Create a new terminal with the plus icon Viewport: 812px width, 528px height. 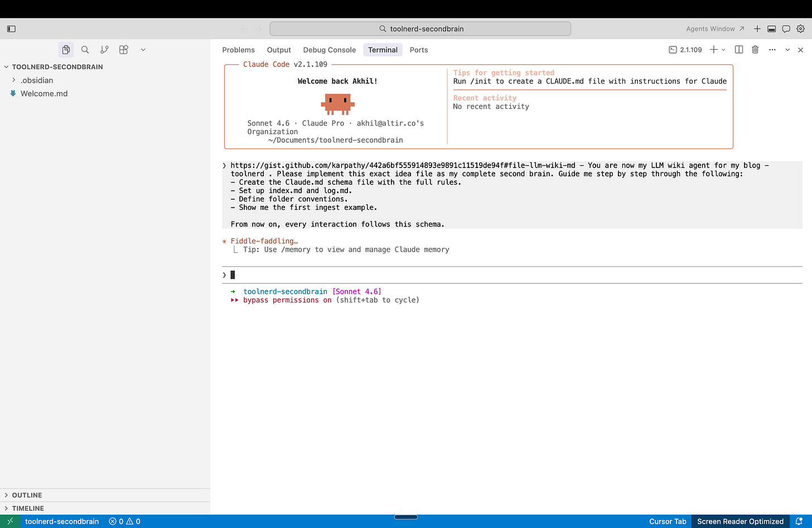pos(714,50)
